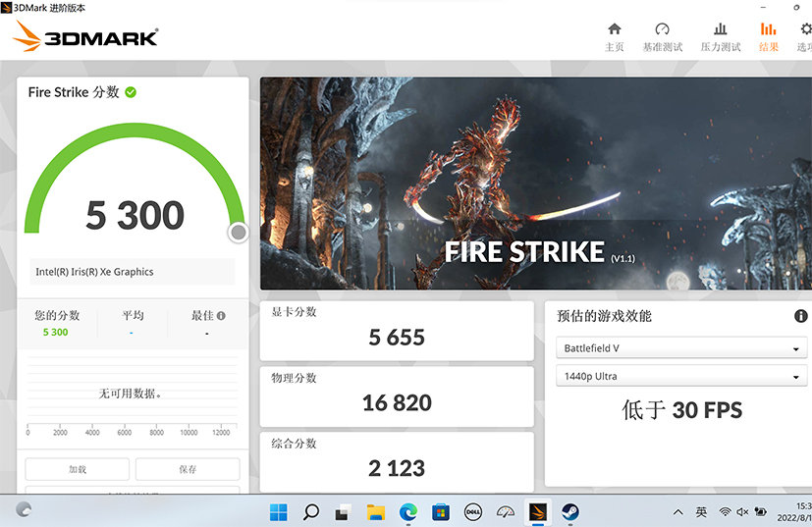Click the left corner taskbar widget icon

[x=24, y=510]
